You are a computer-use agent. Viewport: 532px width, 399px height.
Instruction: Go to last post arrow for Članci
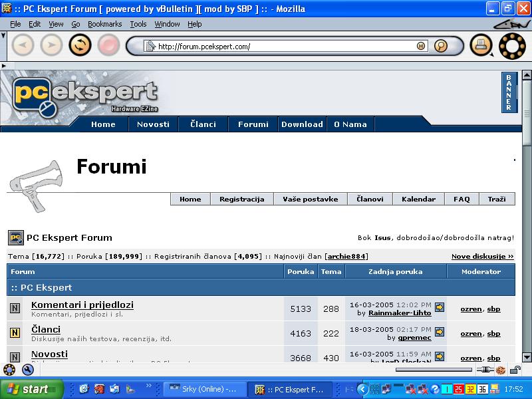(440, 331)
